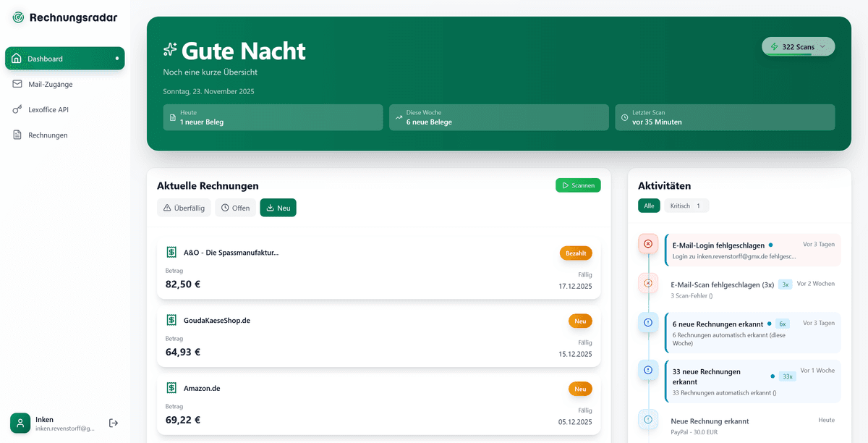This screenshot has width=868, height=443.
Task: Open Mail-Zugänge in the sidebar
Action: tap(48, 84)
